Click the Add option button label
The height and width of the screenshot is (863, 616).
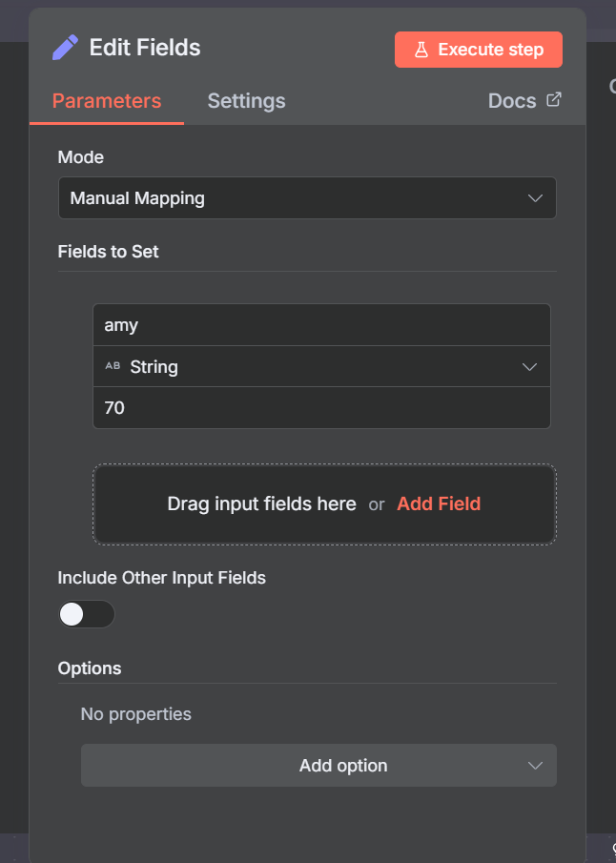tap(343, 766)
